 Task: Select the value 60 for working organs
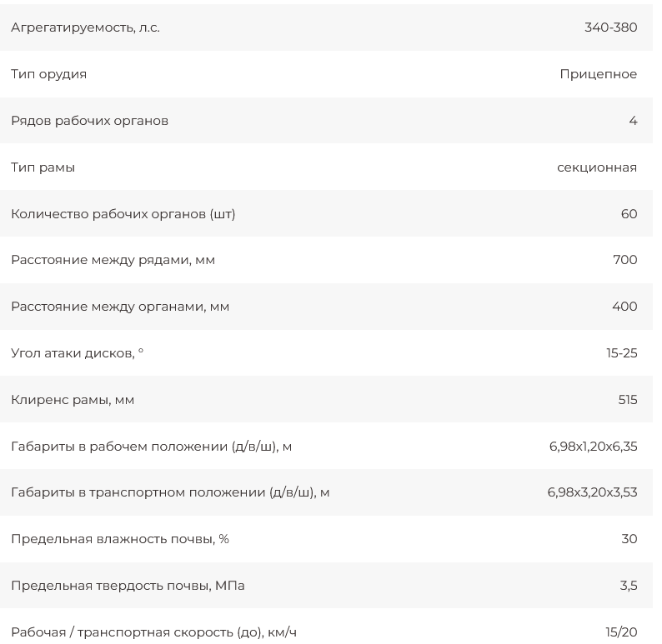[629, 214]
